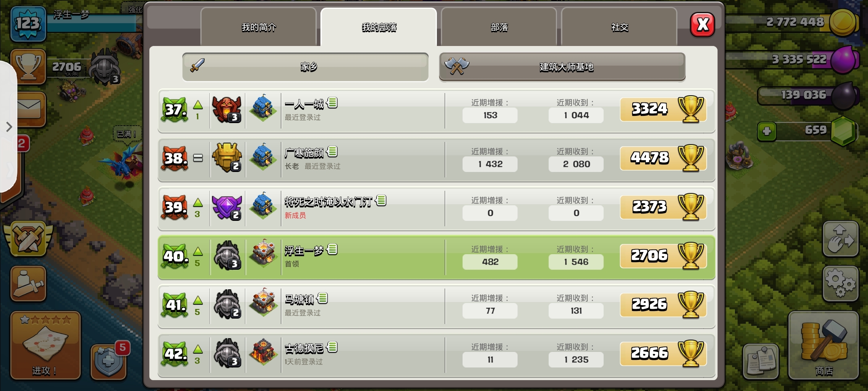Open the shop with hammer icon

[824, 345]
